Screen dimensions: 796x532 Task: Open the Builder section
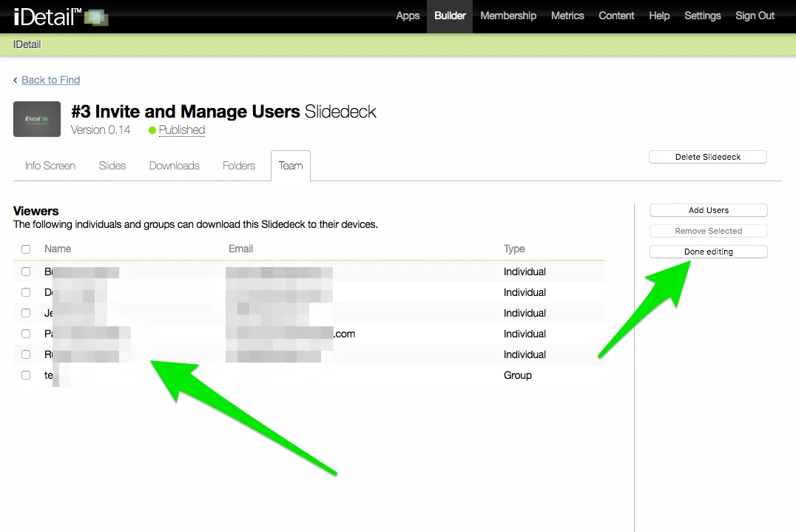coord(450,16)
